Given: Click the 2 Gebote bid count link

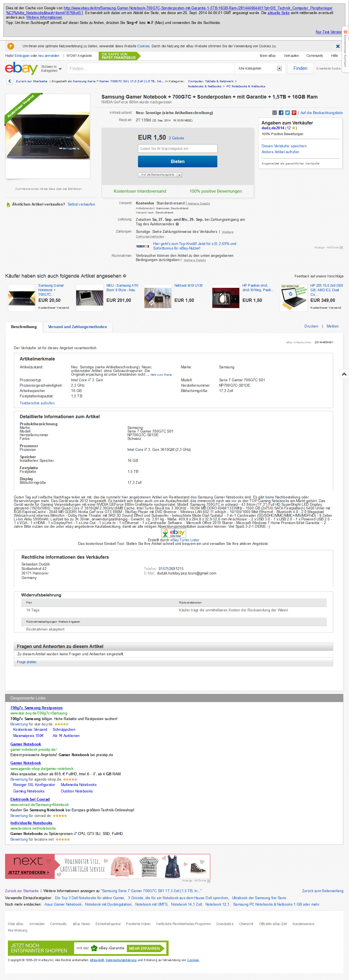Looking at the screenshot, I should tap(176, 139).
